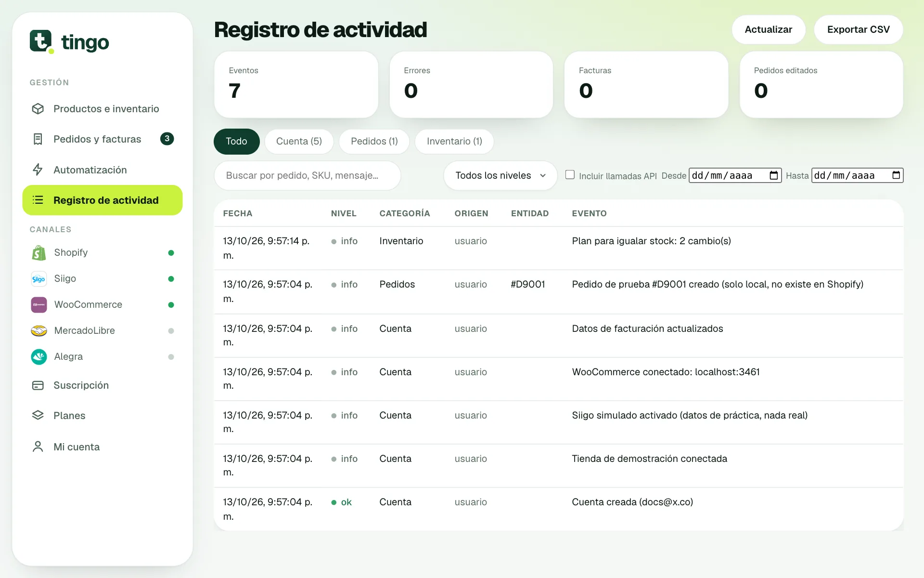This screenshot has width=924, height=578.
Task: Click the Desde date input field
Action: (x=735, y=175)
